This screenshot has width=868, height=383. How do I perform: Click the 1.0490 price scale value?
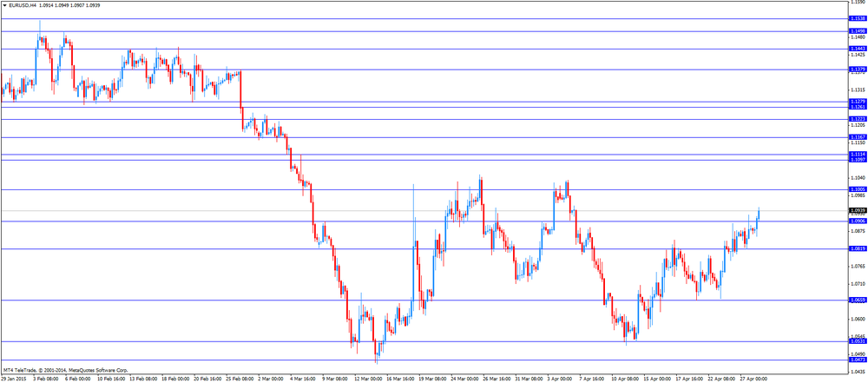point(858,354)
